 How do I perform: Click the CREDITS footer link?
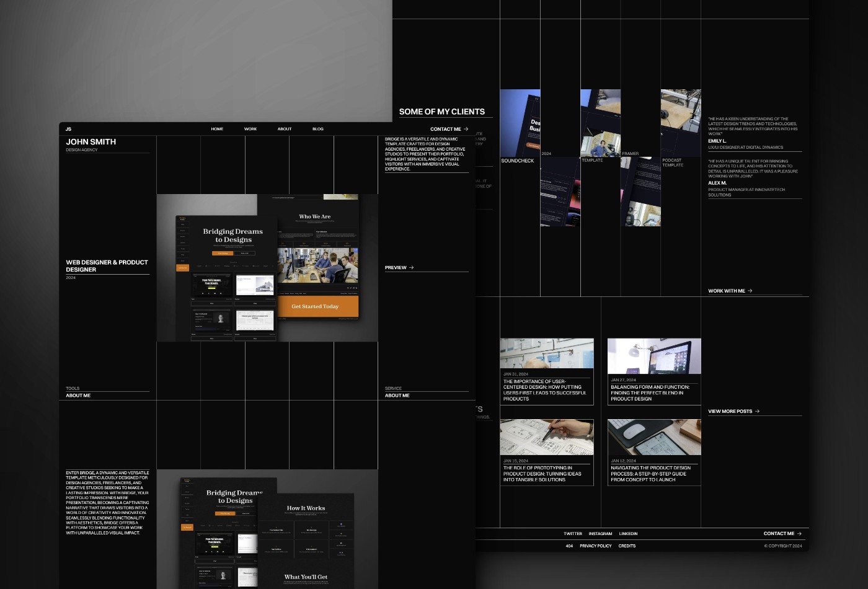pyautogui.click(x=627, y=546)
